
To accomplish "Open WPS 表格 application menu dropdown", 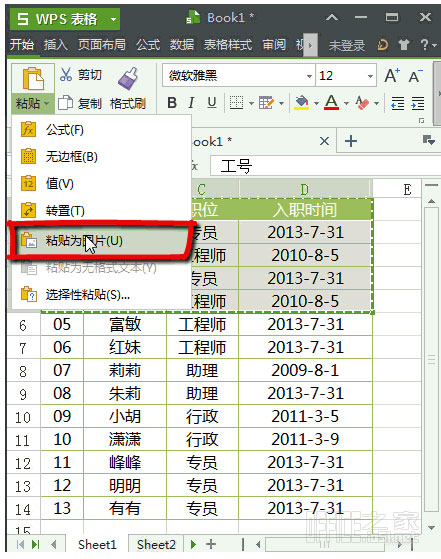I will pyautogui.click(x=113, y=19).
